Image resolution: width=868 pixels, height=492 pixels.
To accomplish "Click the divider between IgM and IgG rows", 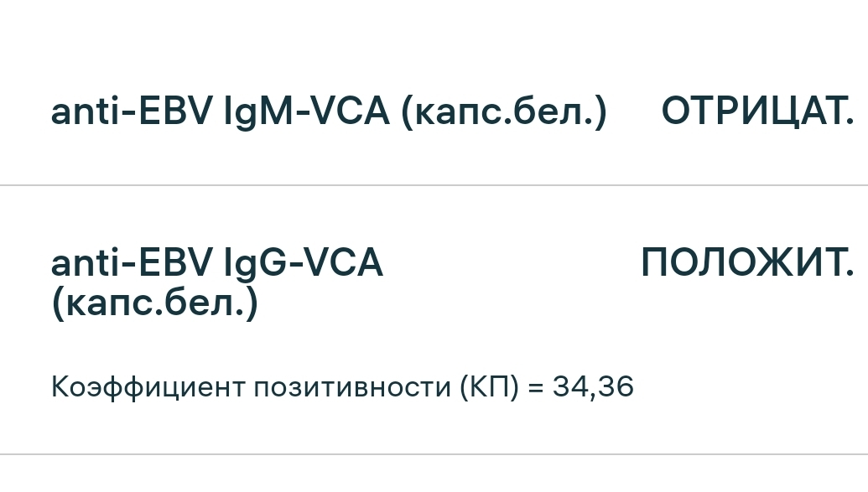I will (434, 185).
